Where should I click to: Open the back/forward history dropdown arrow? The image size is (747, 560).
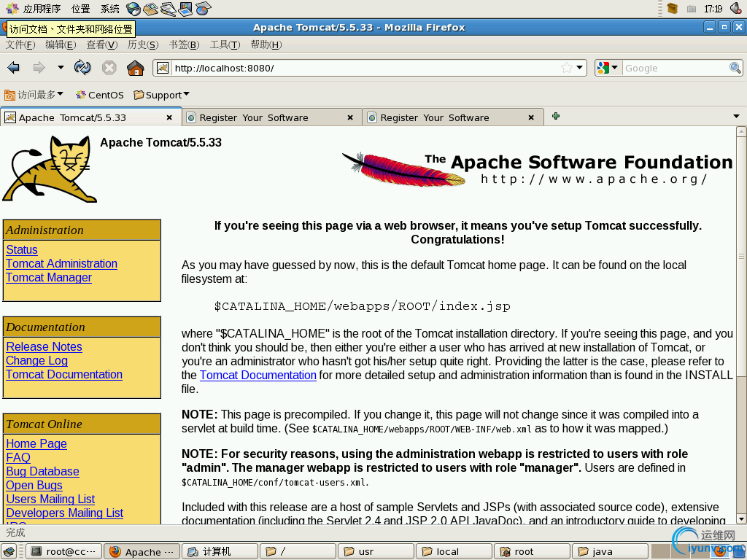(x=61, y=68)
